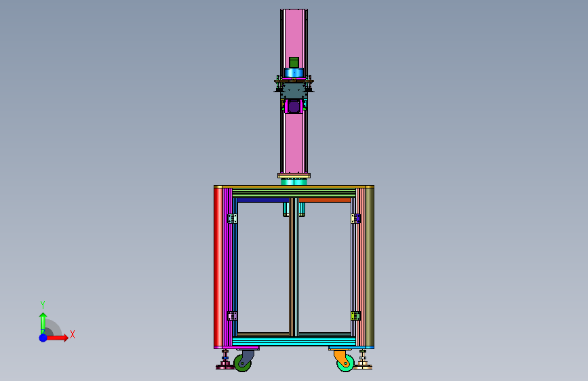Select the upper pink column section above the carriage

coord(294,33)
